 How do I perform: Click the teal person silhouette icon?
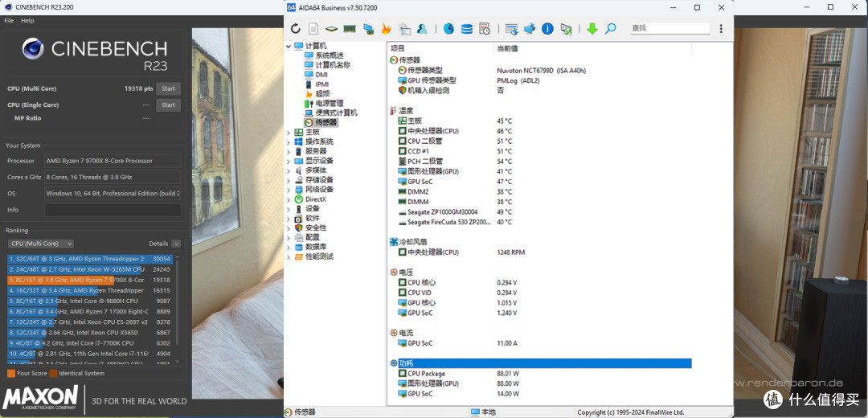point(422,29)
